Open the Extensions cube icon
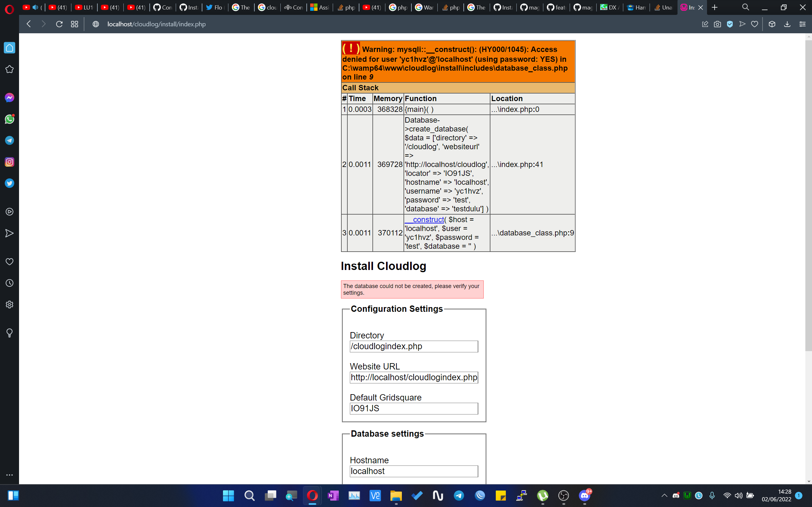The image size is (812, 507). point(772,24)
